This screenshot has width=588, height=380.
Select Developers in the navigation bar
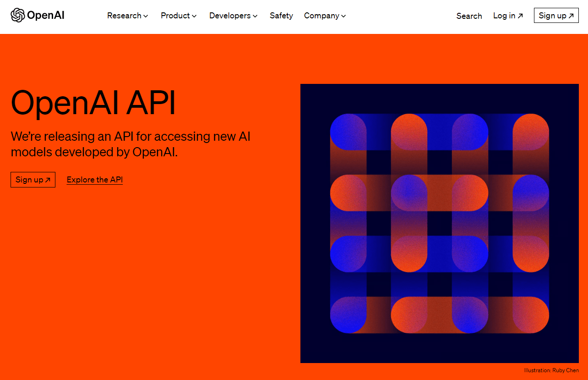229,16
